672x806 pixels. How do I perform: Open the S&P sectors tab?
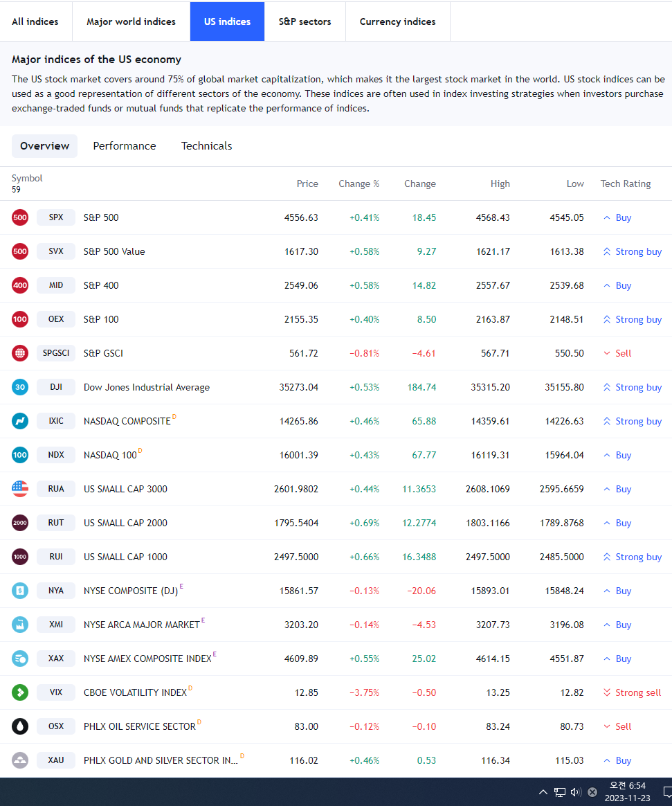tap(305, 21)
